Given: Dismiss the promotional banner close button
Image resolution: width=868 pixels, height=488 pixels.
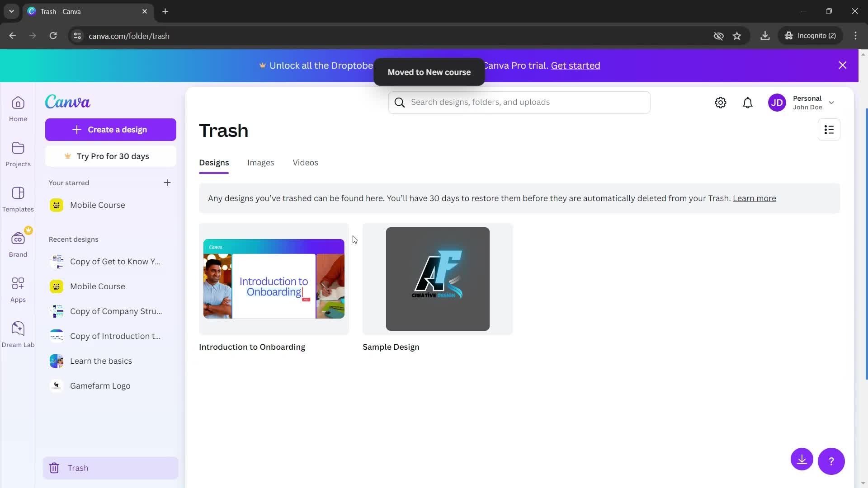Looking at the screenshot, I should [843, 65].
